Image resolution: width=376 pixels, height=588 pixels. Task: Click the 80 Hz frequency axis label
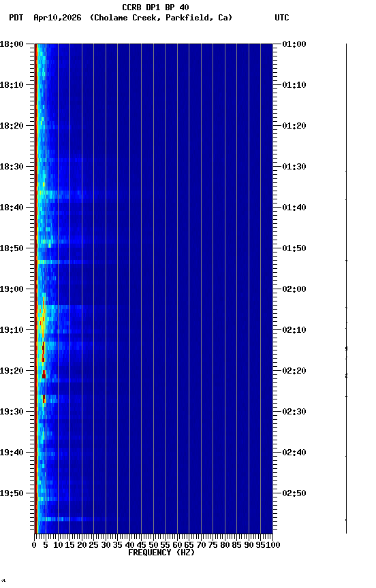point(225,545)
